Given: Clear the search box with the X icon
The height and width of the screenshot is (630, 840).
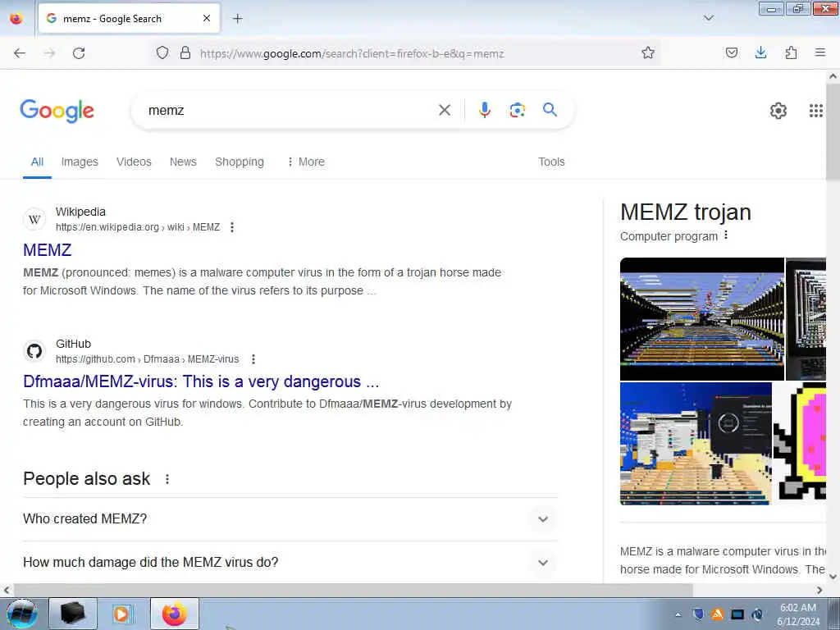Looking at the screenshot, I should coord(444,111).
